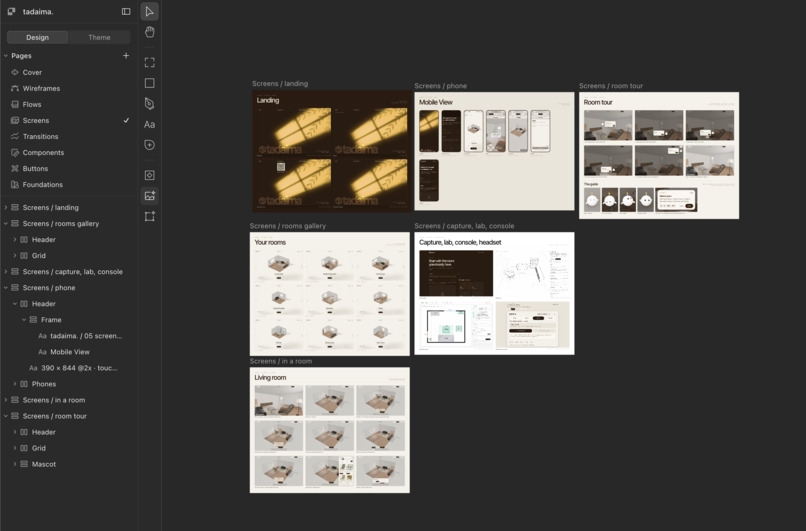Expand Screens / landing layer
This screenshot has width=806, height=531.
pyautogui.click(x=6, y=208)
